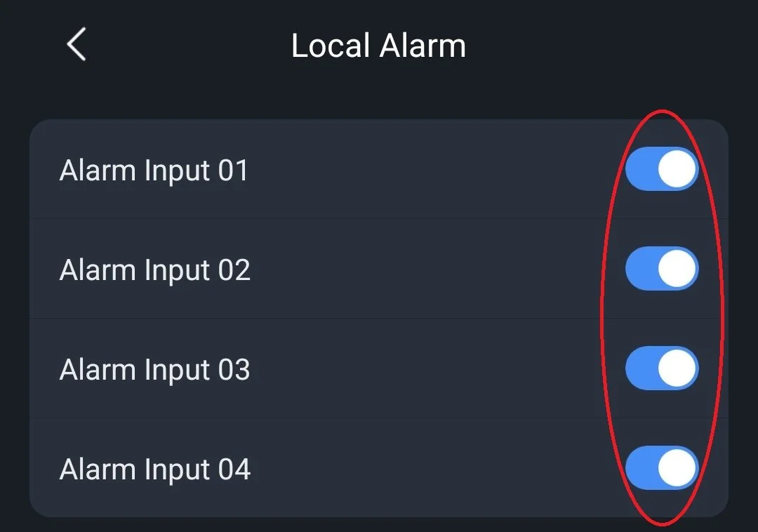
Task: Click blue track of Alarm Input 03 switch
Action: (x=641, y=368)
